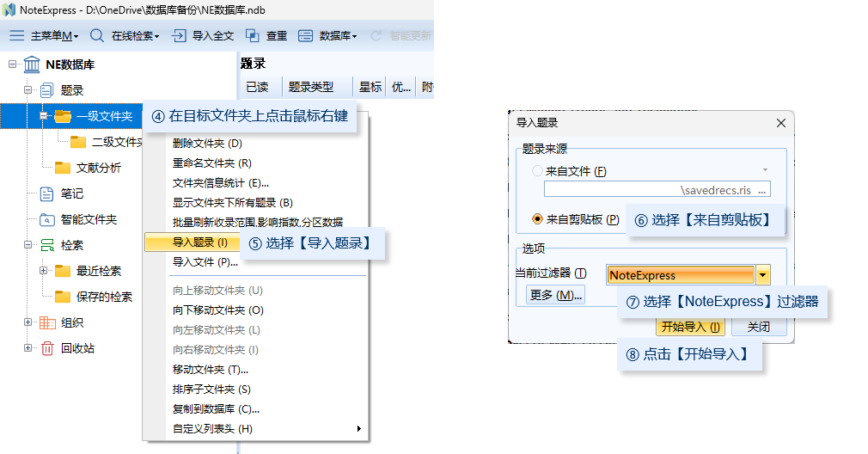868x454 pixels.
Task: Click the 检索 search tree icon
Action: pyautogui.click(x=47, y=245)
